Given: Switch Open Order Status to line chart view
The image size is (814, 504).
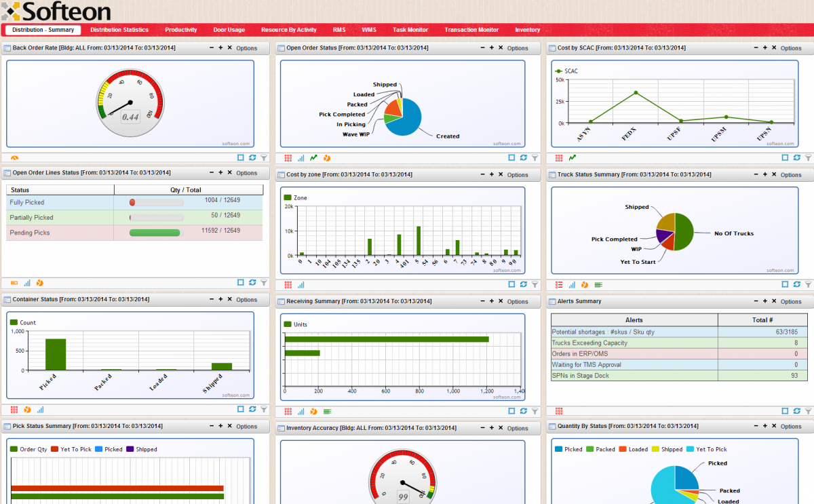Looking at the screenshot, I should [313, 157].
